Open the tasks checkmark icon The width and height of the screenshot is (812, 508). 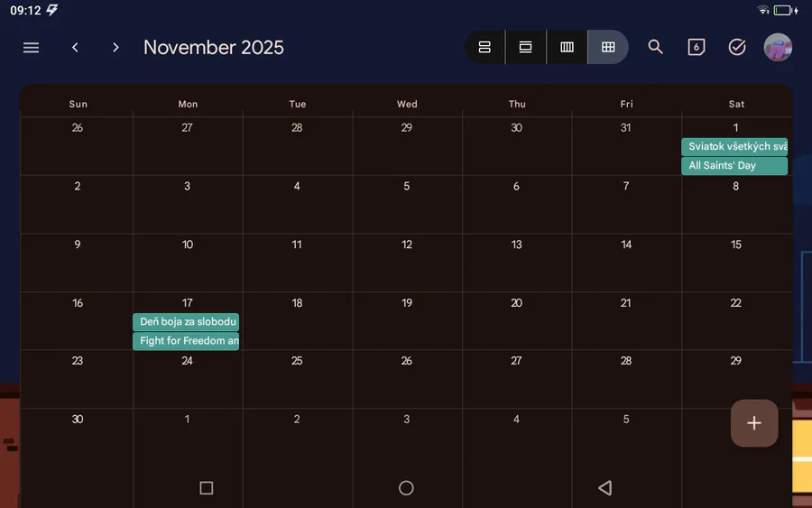click(x=737, y=47)
